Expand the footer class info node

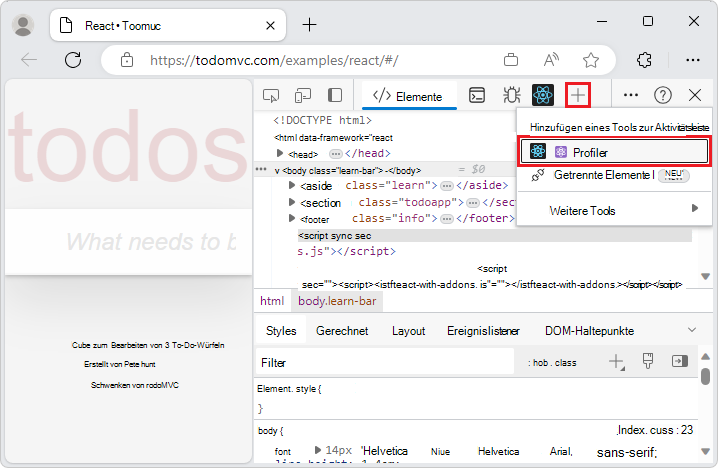292,218
